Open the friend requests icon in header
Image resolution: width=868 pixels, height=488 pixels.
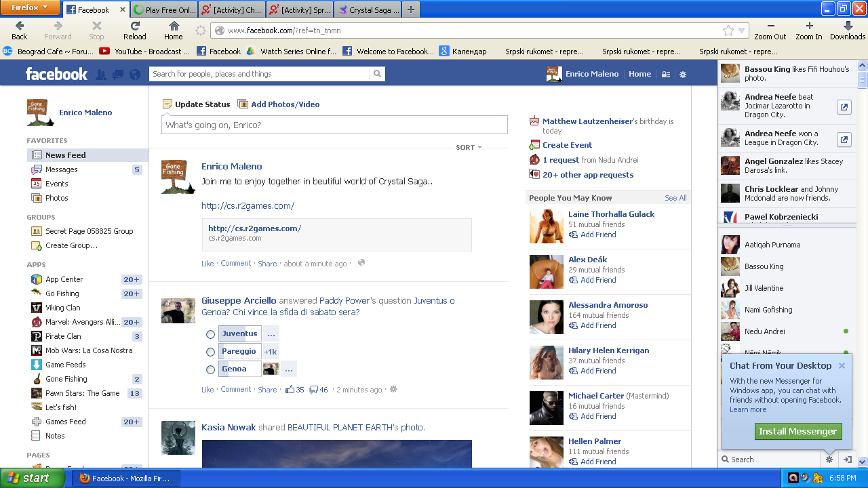(x=101, y=75)
